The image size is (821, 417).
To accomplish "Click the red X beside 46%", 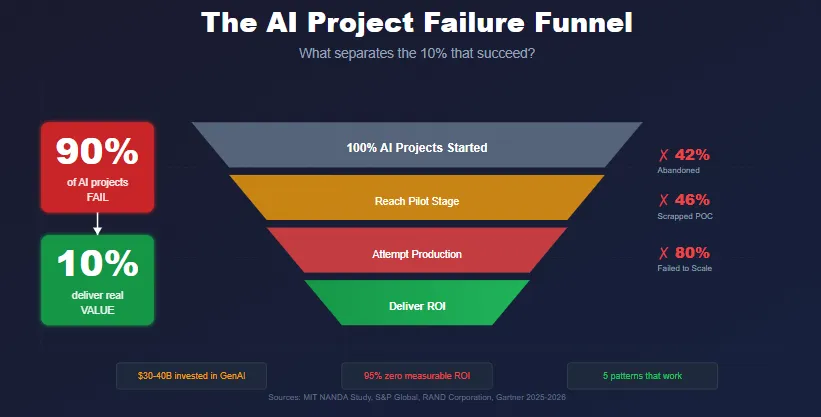I will (x=663, y=200).
